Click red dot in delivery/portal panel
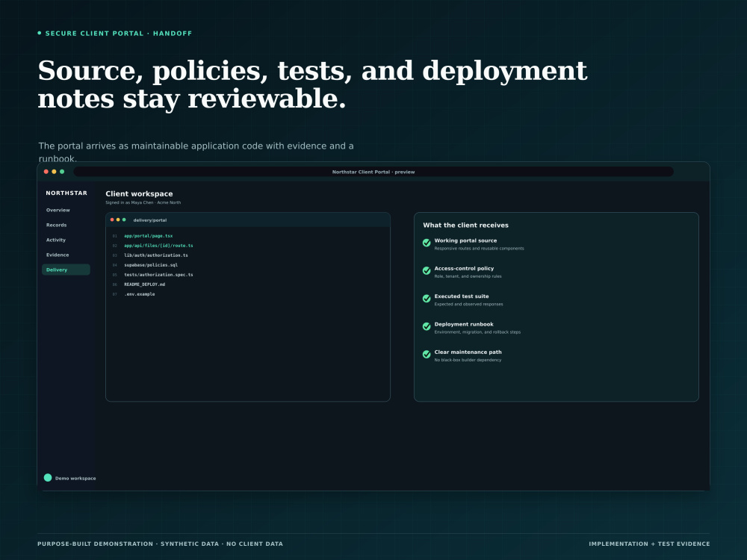Viewport: 747px width, 560px height. 112,220
